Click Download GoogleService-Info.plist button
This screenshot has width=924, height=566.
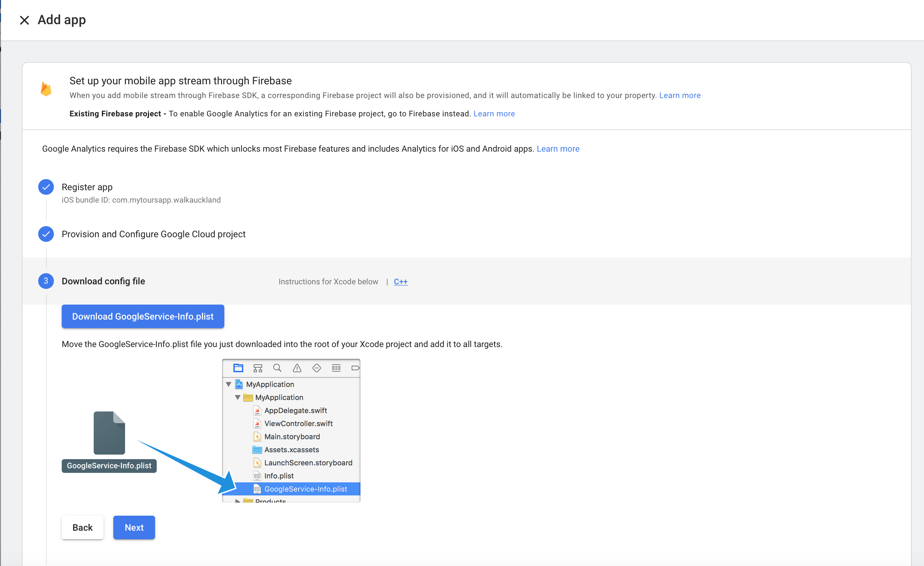click(x=142, y=316)
